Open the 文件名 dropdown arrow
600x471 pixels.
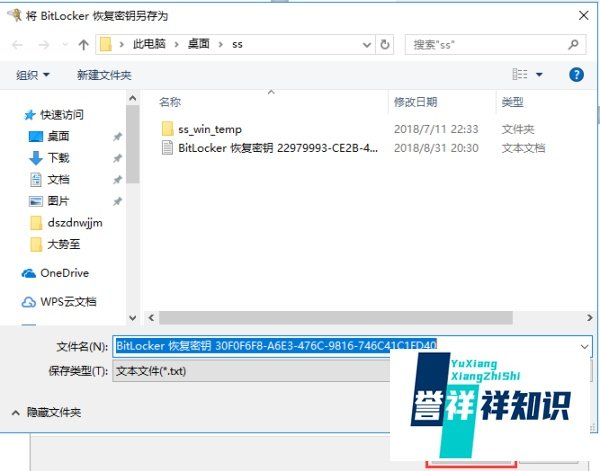point(584,347)
